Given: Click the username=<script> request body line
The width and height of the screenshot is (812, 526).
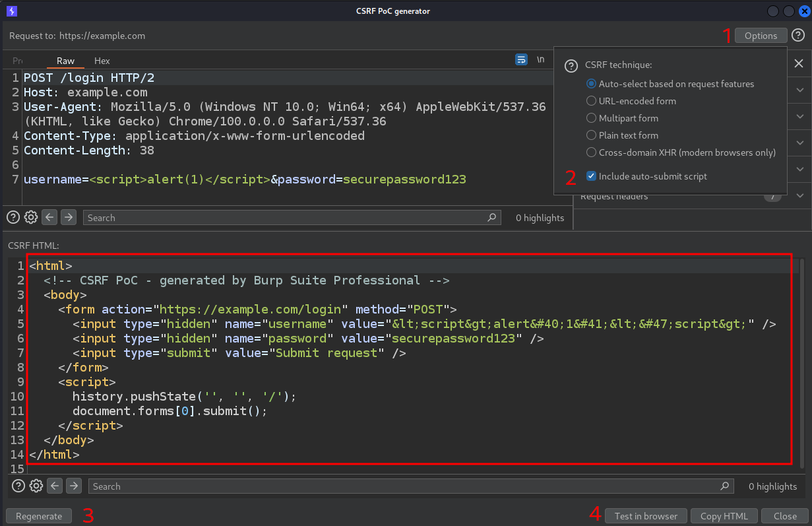Looking at the screenshot, I should click(245, 180).
